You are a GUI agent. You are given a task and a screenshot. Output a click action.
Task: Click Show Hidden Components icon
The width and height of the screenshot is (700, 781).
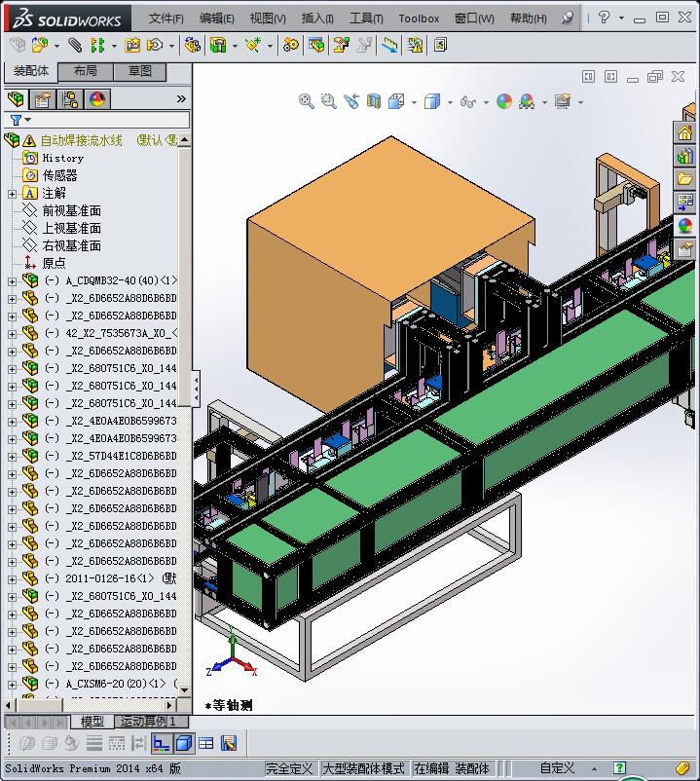192,46
